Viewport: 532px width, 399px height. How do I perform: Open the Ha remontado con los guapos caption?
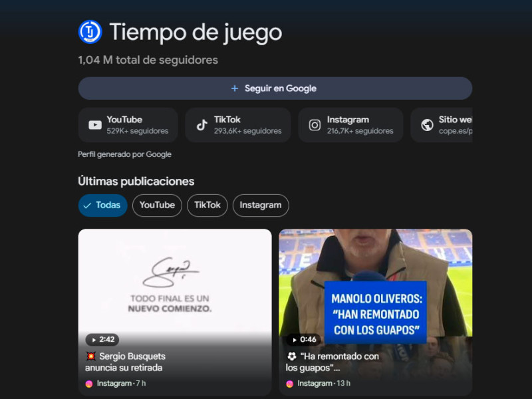332,362
